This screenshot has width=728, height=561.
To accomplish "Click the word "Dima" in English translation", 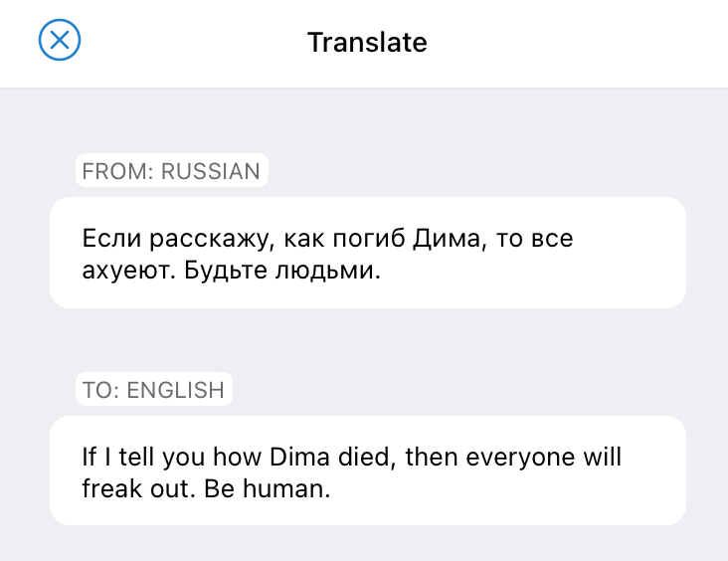I will pyautogui.click(x=300, y=457).
